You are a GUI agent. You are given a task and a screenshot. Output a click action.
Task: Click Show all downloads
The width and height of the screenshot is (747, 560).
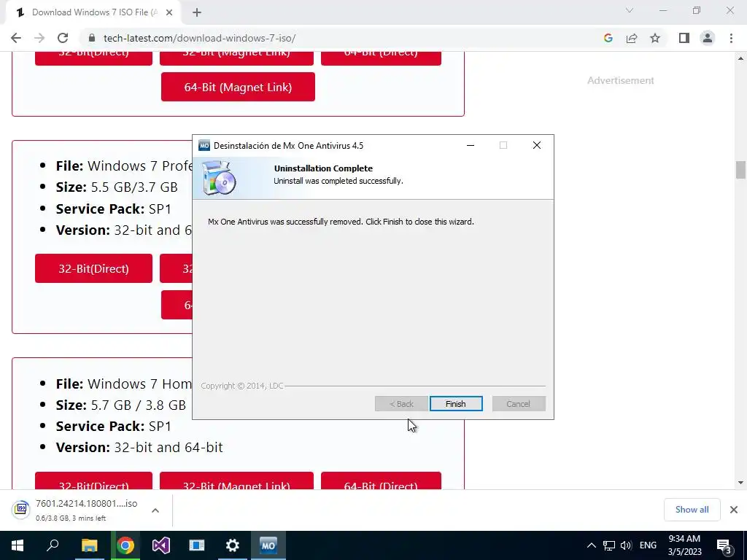[692, 510]
